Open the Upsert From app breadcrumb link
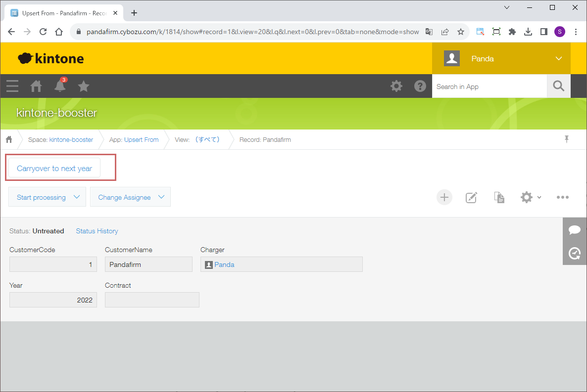The width and height of the screenshot is (587, 392). [x=141, y=140]
